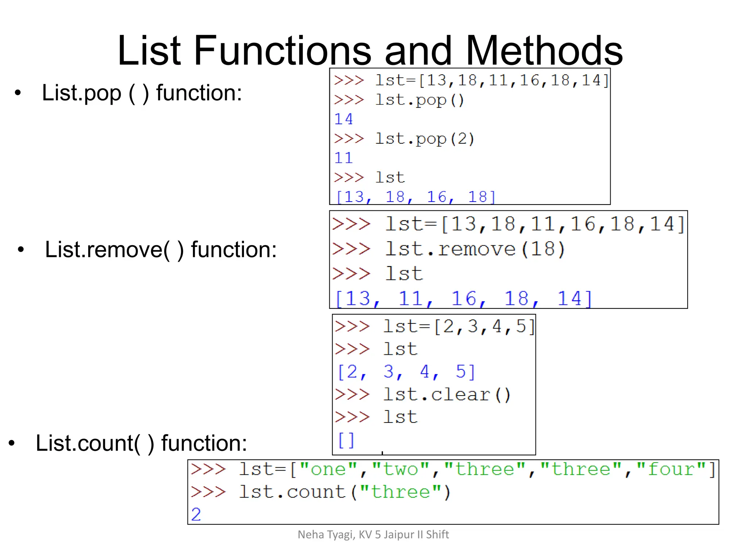This screenshot has height=560, width=747.
Task: Click the "four" string in list assignment
Action: (672, 469)
